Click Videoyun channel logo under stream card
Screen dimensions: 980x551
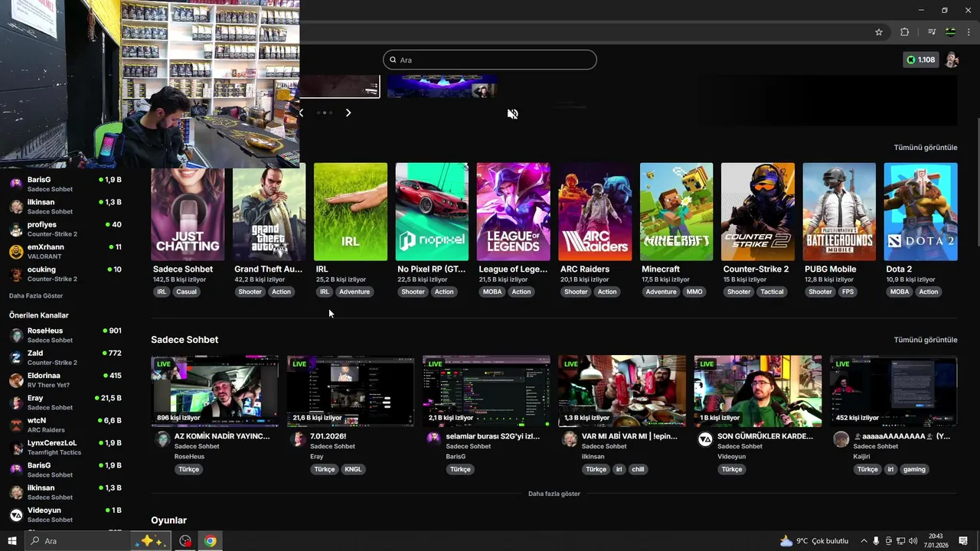pyautogui.click(x=705, y=439)
